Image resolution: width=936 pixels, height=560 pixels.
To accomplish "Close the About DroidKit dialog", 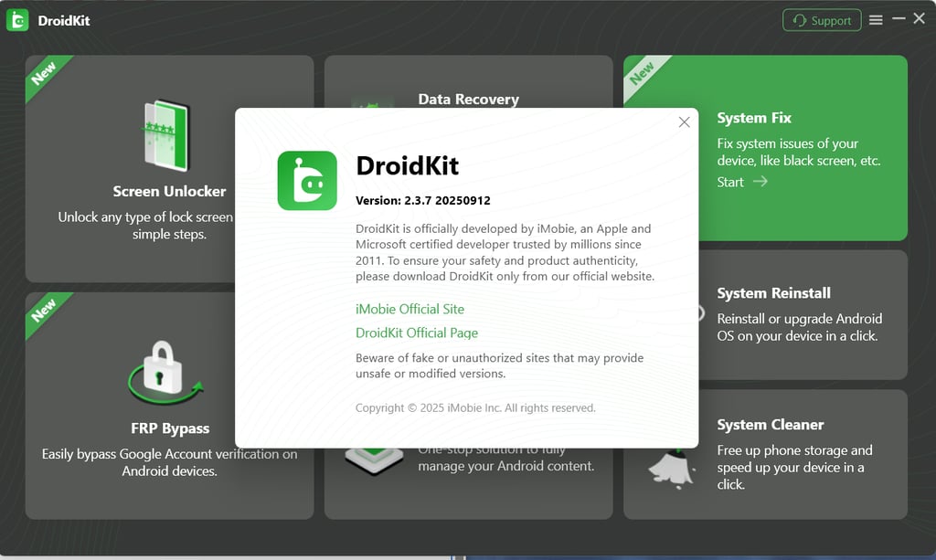I will click(684, 122).
